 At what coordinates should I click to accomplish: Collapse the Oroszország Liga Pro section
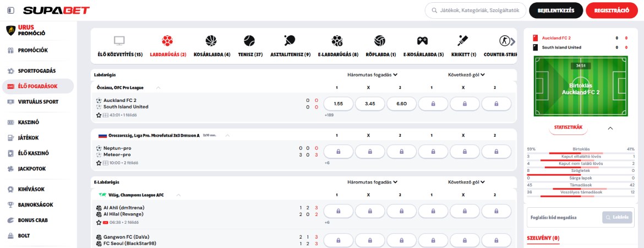pyautogui.click(x=227, y=136)
